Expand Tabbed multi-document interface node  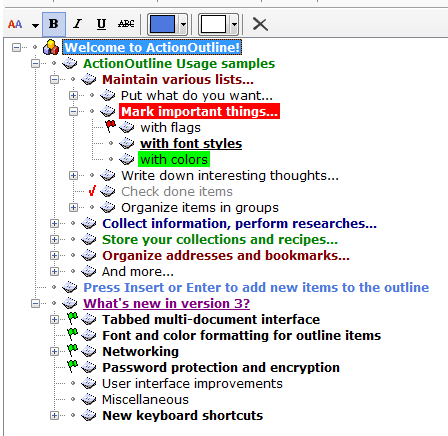(x=54, y=319)
